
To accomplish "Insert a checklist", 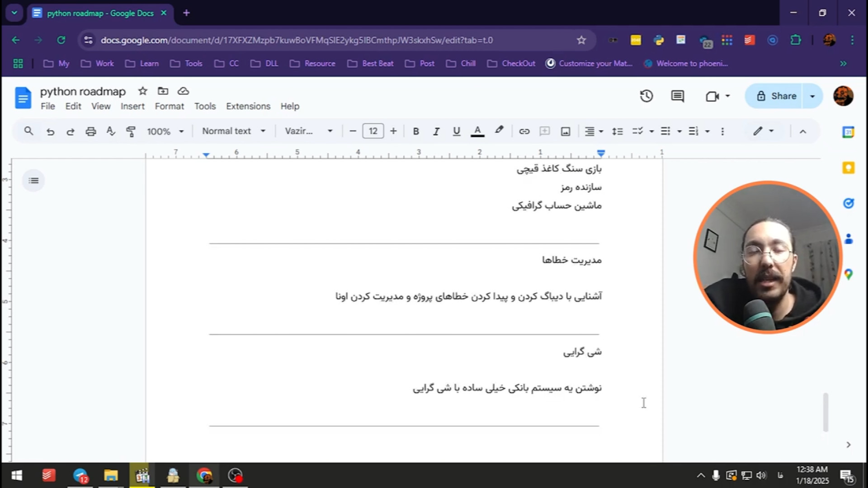I will (637, 131).
